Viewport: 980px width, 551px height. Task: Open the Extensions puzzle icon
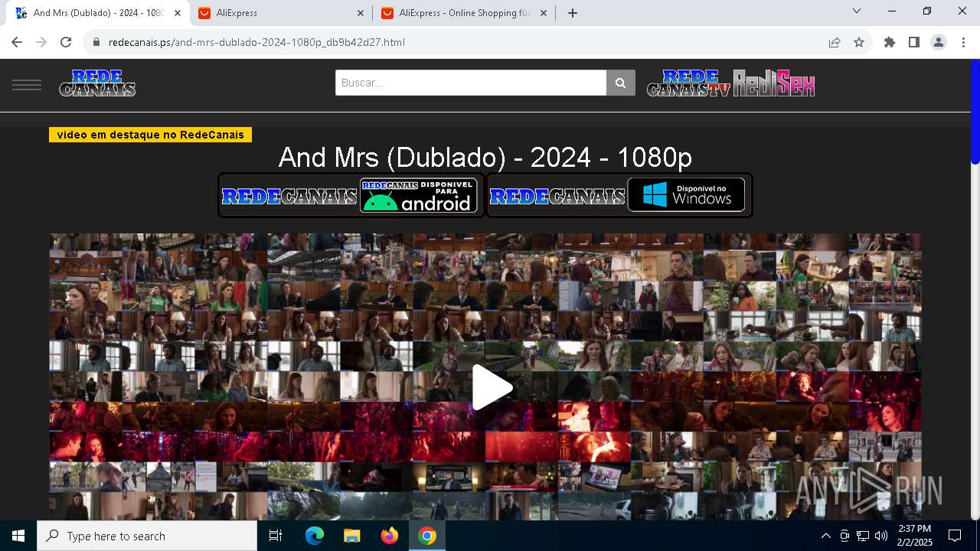890,42
